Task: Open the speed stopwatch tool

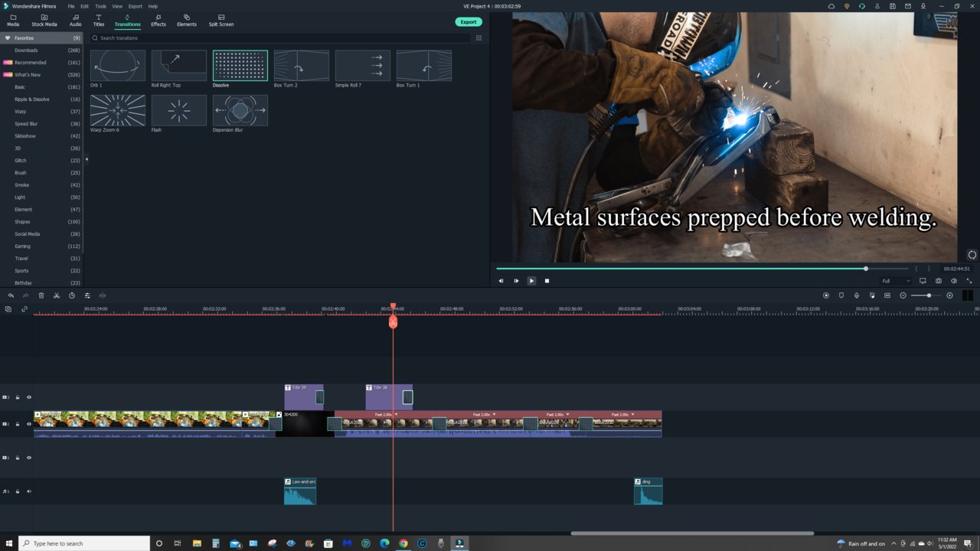Action: click(72, 295)
